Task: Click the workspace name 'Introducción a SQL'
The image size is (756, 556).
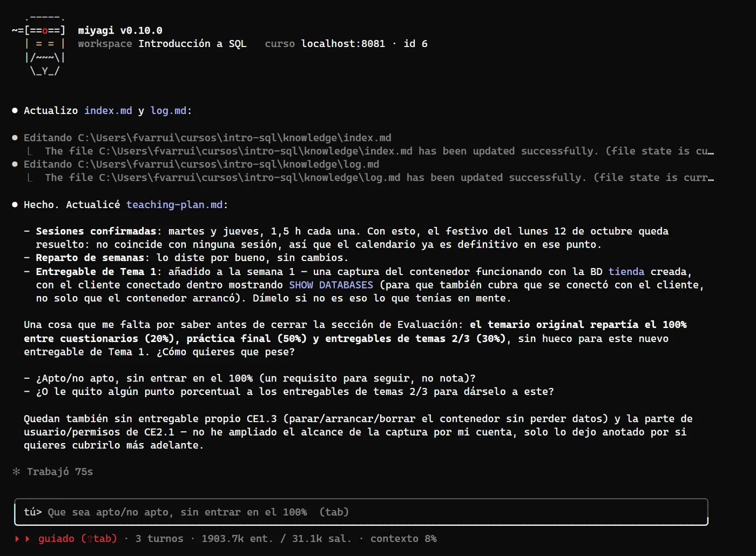Action: (x=192, y=44)
